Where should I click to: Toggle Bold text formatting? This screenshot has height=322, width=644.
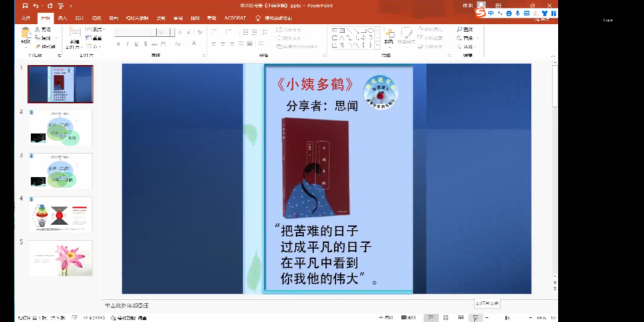(x=118, y=44)
